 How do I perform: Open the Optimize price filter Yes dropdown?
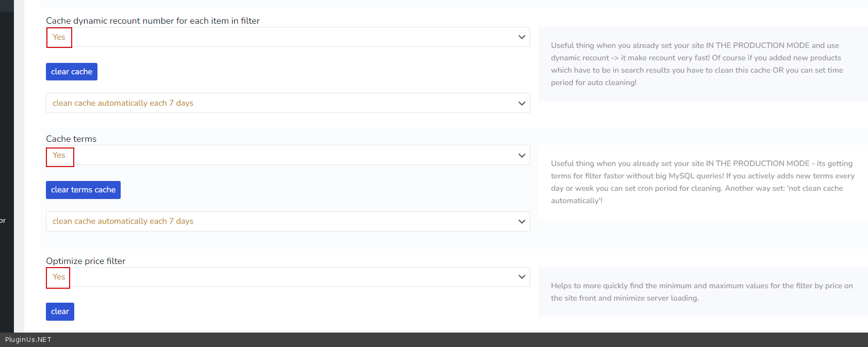(x=287, y=277)
